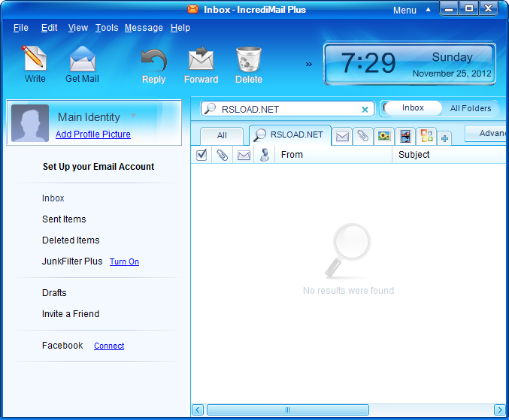
Task: Click the profile avatar picture
Action: (30, 123)
